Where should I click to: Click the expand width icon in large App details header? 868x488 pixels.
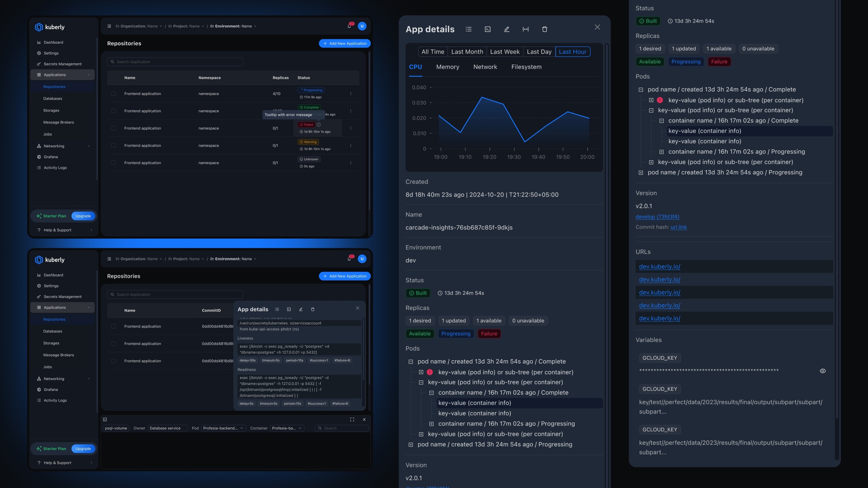point(526,29)
